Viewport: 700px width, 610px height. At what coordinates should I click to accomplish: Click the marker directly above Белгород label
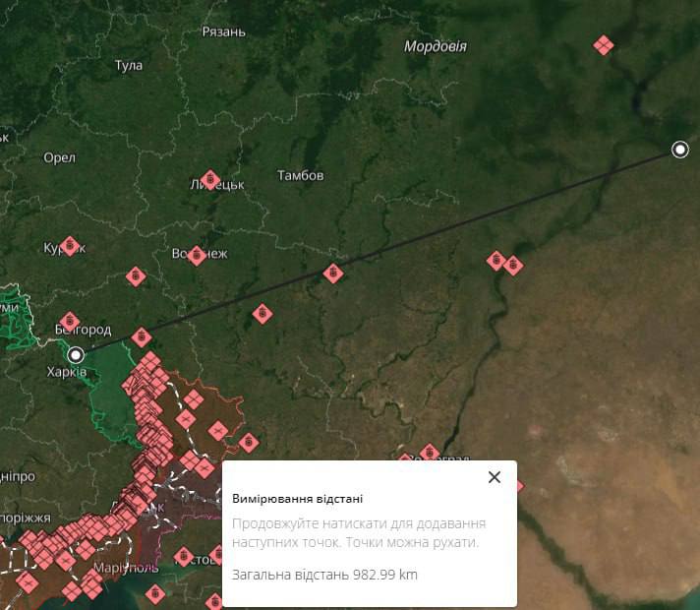(x=69, y=321)
